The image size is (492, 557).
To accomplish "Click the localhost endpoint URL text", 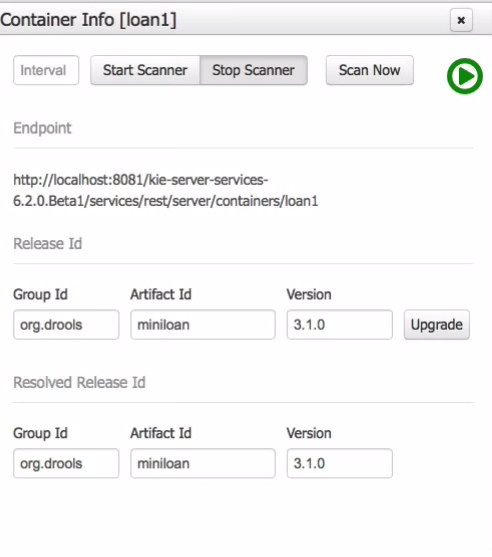I will [x=166, y=190].
